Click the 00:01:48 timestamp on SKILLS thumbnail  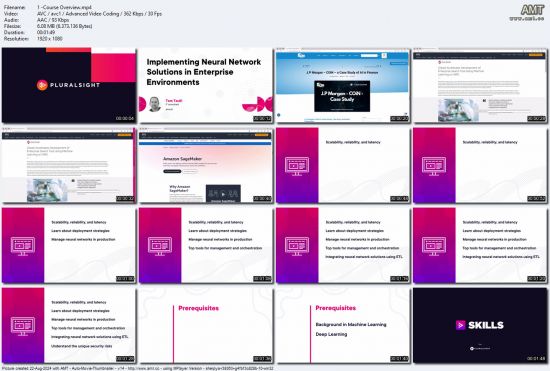tap(536, 358)
